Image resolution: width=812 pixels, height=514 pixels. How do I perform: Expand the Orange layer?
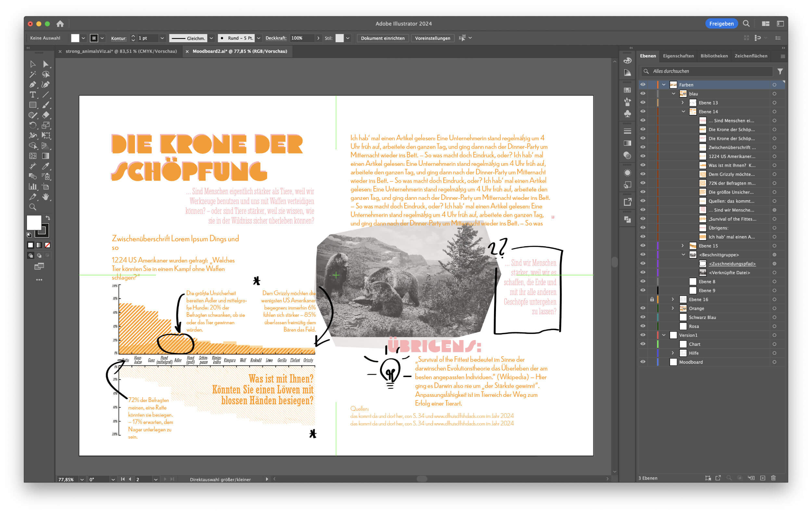pyautogui.click(x=673, y=308)
